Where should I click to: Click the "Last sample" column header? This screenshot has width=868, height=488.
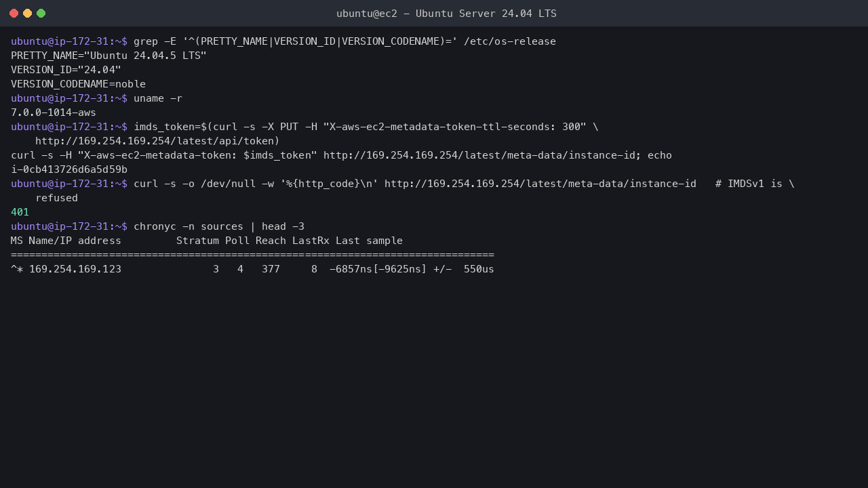(x=369, y=241)
